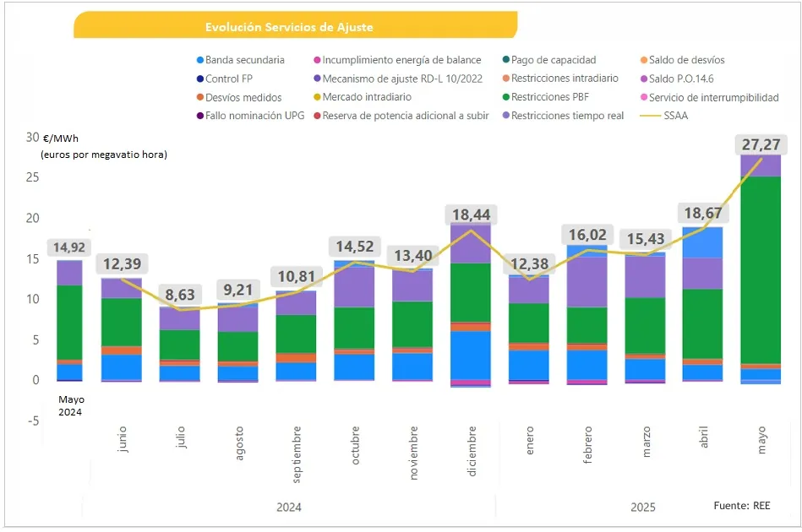
Task: Select the Mercado intradiario legend entry
Action: tap(363, 97)
